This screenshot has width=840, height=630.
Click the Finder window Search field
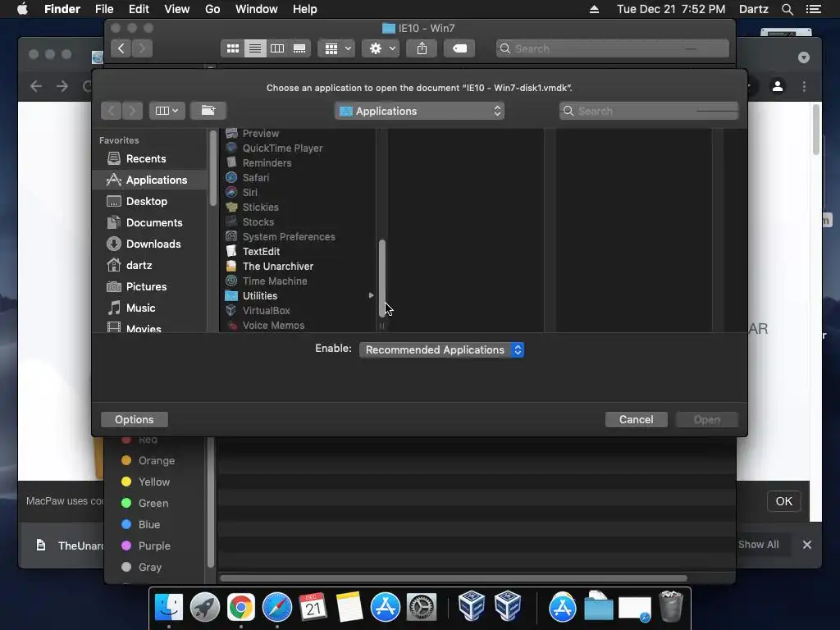coord(612,48)
